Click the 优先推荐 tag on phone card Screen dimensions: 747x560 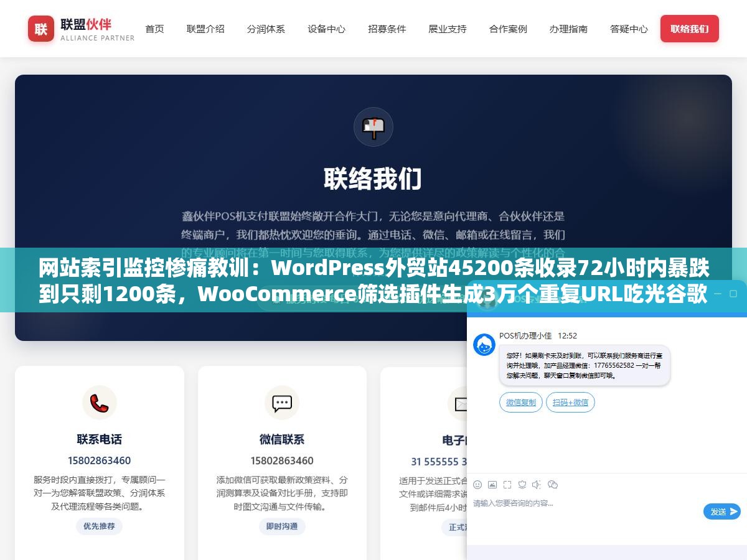point(100,526)
